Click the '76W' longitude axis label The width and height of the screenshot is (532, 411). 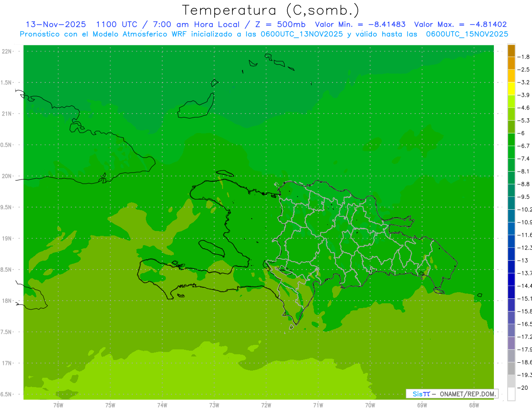(x=58, y=405)
